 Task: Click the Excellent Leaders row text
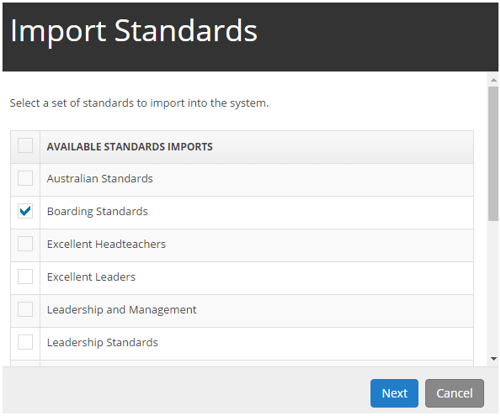click(91, 277)
